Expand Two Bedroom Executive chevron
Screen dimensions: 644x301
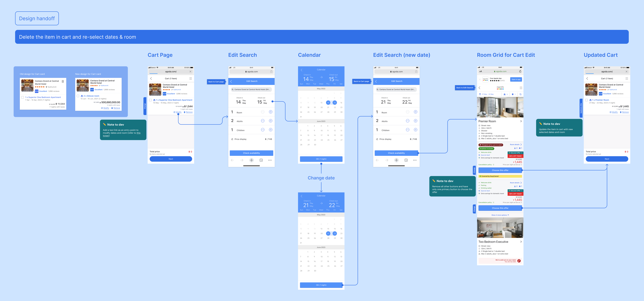(x=521, y=242)
